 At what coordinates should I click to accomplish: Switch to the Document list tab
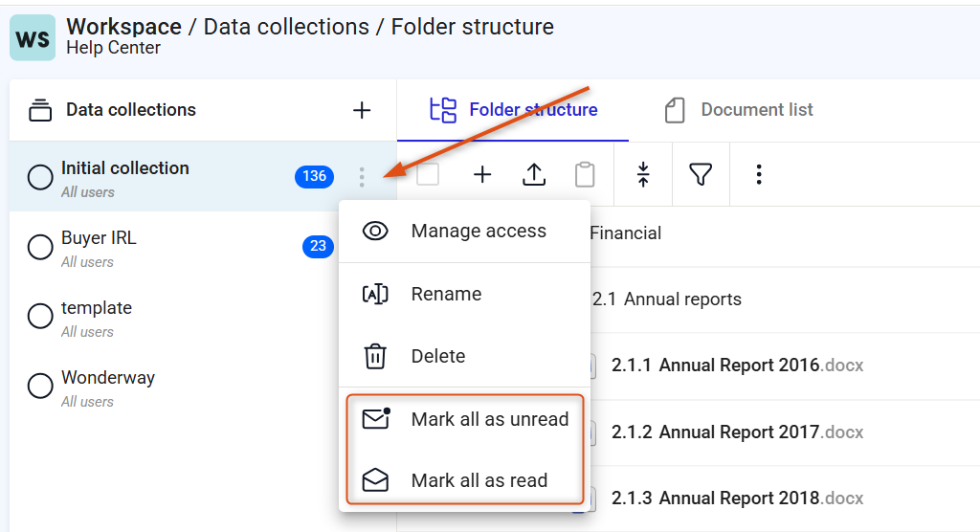pos(739,110)
